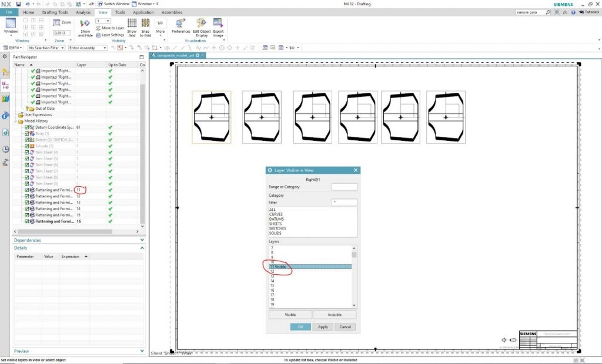Open the No Selection Filter dropdown

[x=46, y=48]
